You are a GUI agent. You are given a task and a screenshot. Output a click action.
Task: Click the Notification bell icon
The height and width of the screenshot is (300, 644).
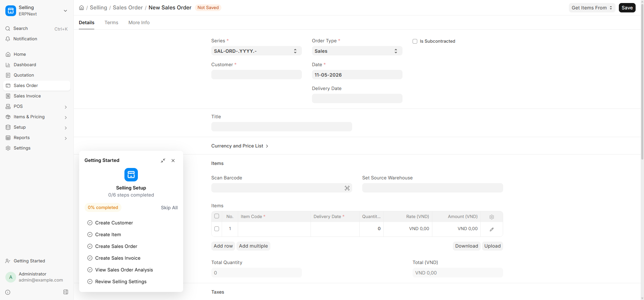(x=8, y=39)
